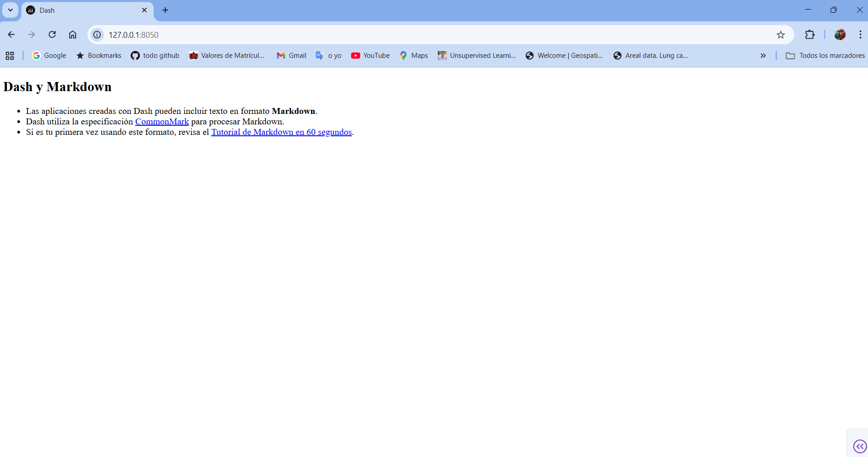The height and width of the screenshot is (457, 868).
Task: Open the browser home page
Action: [72, 35]
